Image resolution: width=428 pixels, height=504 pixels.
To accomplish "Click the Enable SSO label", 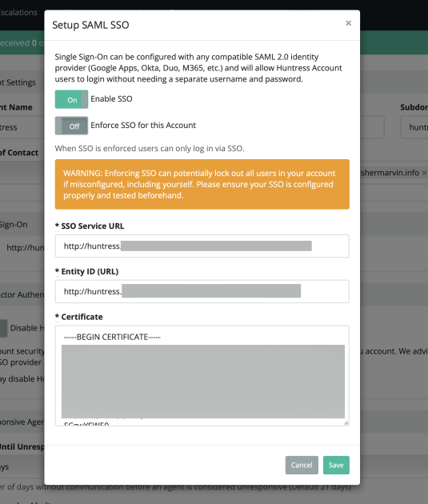I will click(x=111, y=98).
